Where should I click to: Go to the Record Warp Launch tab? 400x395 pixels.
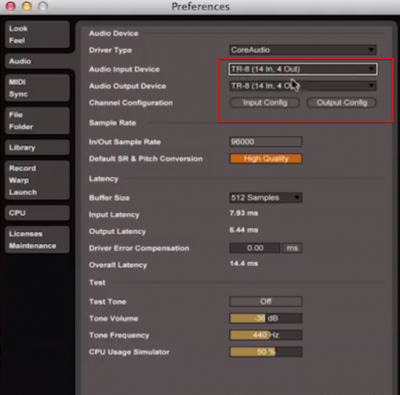coord(37,180)
